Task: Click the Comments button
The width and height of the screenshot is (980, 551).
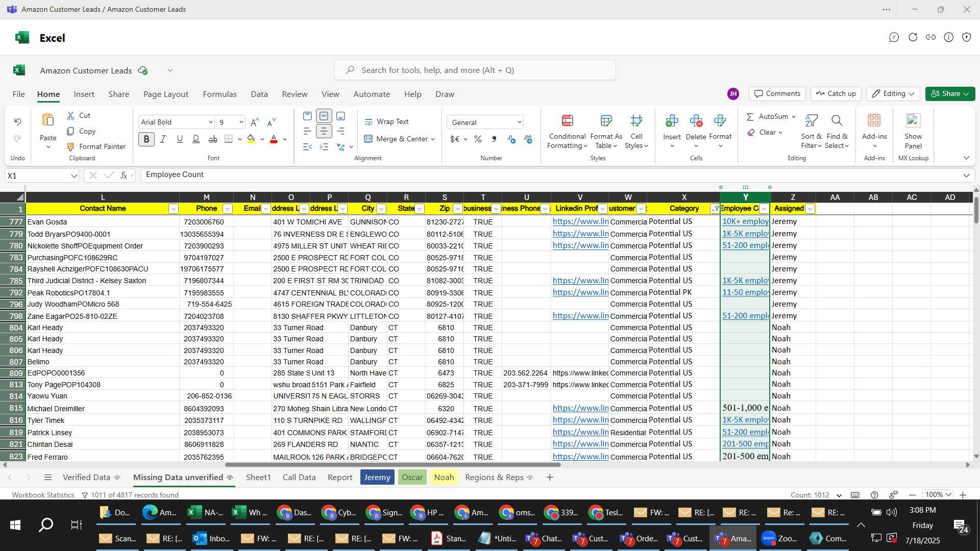Action: (x=777, y=94)
